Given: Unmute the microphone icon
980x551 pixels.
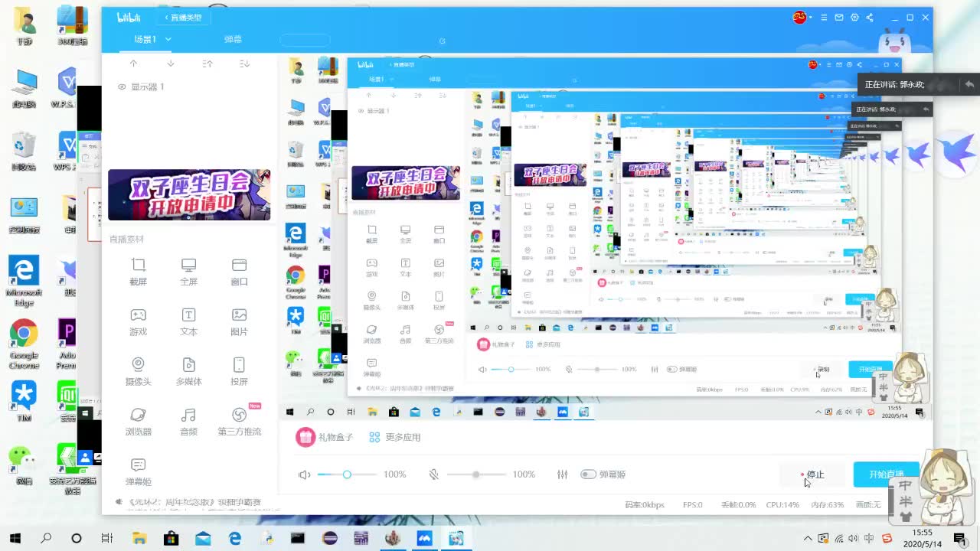Looking at the screenshot, I should coord(433,474).
